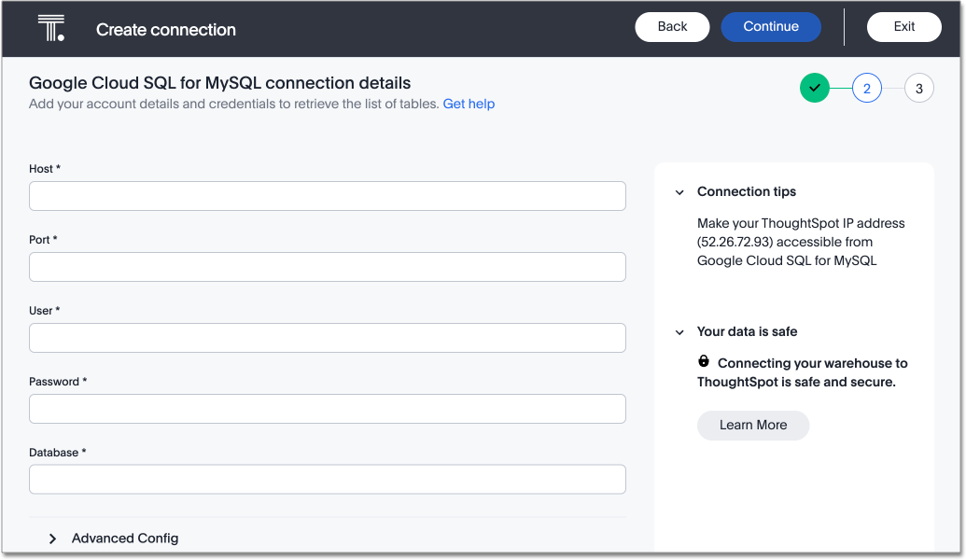
Task: Click the Password field
Action: click(x=327, y=409)
